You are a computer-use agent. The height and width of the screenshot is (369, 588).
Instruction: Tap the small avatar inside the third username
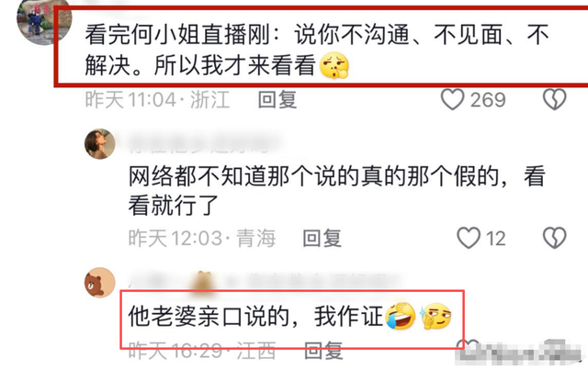pyautogui.click(x=203, y=282)
